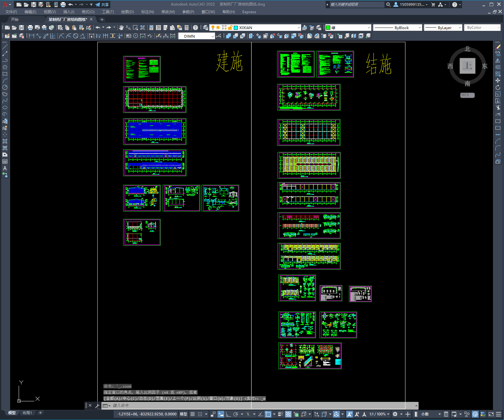504x420 pixels.
Task: Toggle polar tracking in status bar
Action: pos(236,414)
